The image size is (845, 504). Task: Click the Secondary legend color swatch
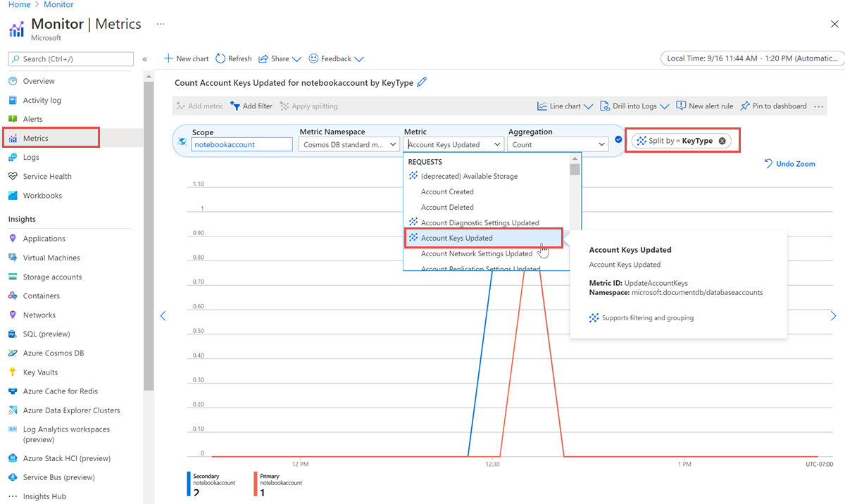(x=189, y=484)
